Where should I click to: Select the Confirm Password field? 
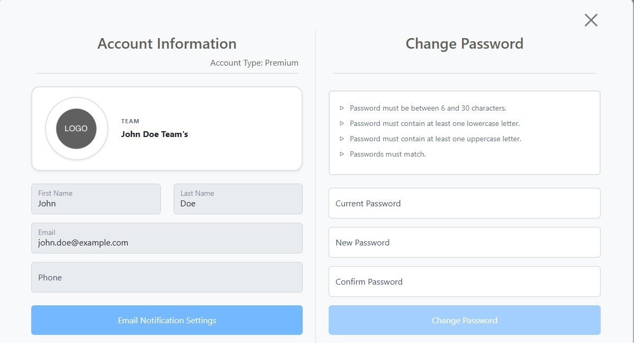pos(464,281)
